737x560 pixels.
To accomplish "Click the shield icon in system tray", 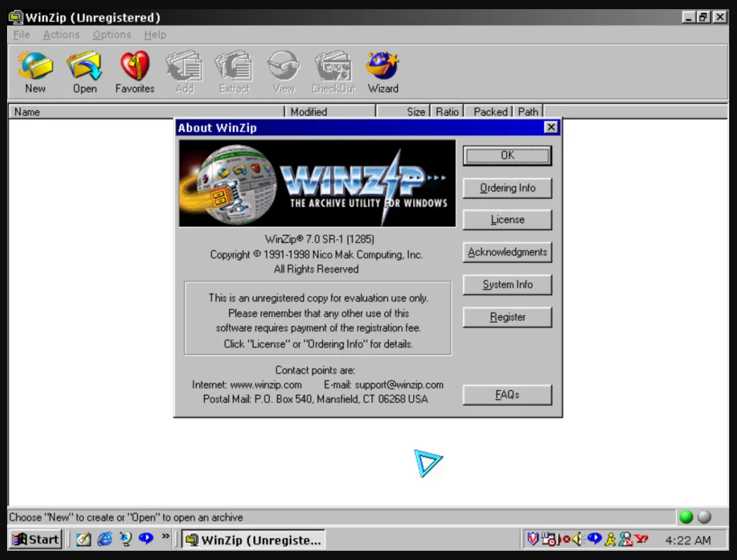I will (x=532, y=539).
